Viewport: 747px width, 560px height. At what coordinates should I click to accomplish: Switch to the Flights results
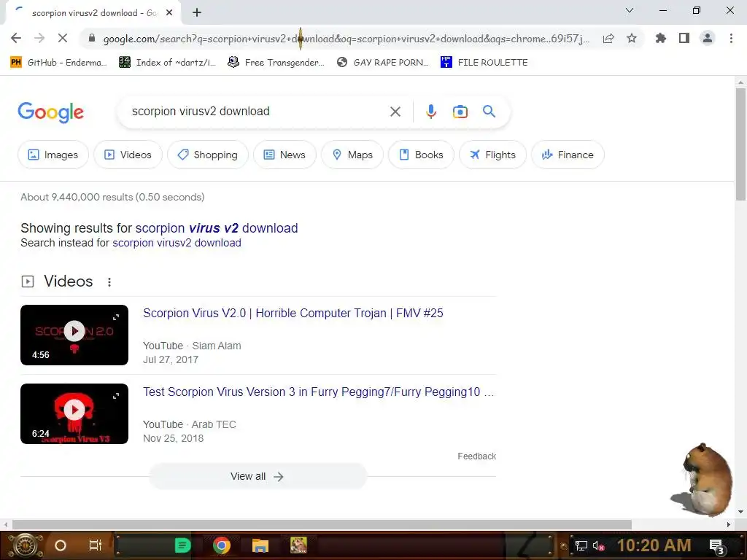point(492,155)
